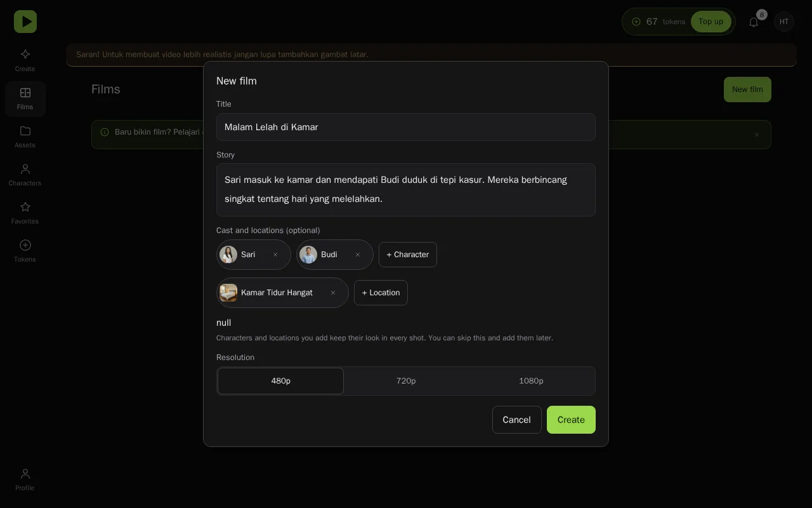Click the "New film" dialog heading
The height and width of the screenshot is (508, 812).
click(x=237, y=81)
